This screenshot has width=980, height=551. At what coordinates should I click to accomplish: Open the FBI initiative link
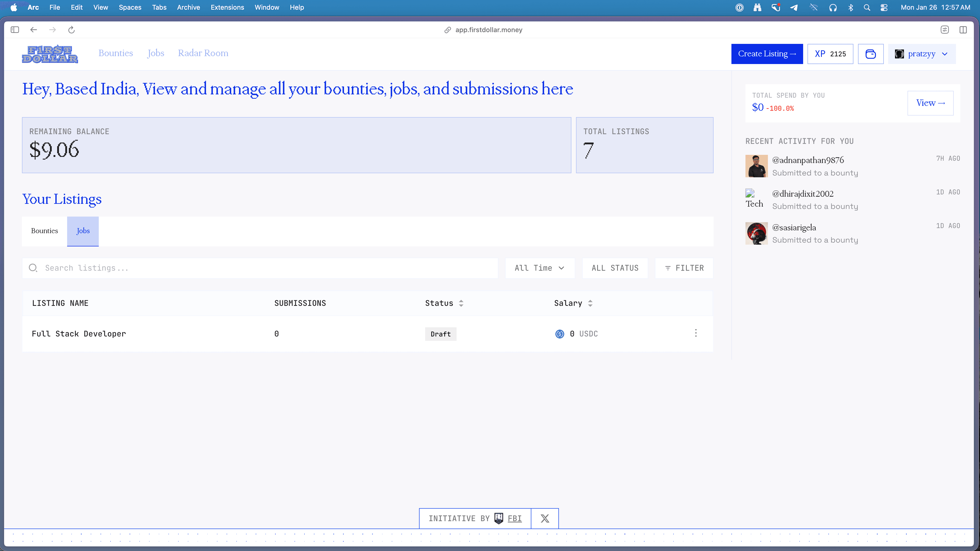[514, 518]
